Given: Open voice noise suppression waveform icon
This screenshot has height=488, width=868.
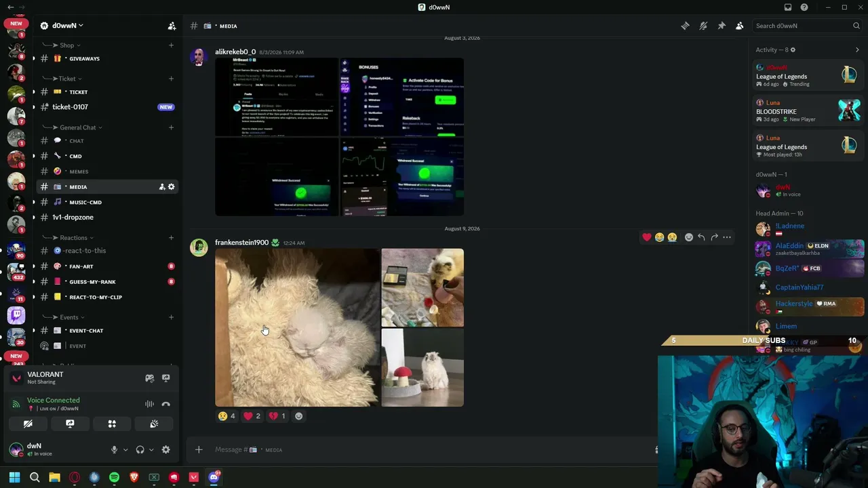Looking at the screenshot, I should click(x=149, y=404).
